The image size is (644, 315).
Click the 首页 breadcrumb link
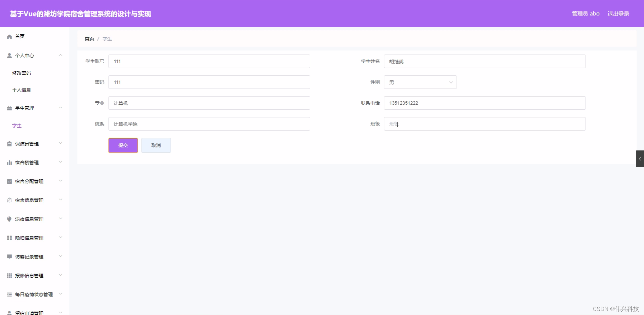click(89, 38)
